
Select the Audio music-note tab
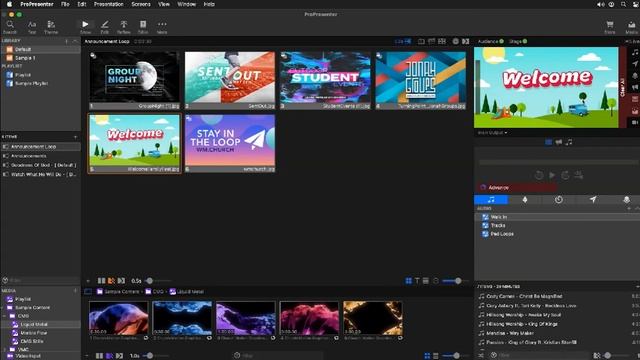click(x=491, y=200)
